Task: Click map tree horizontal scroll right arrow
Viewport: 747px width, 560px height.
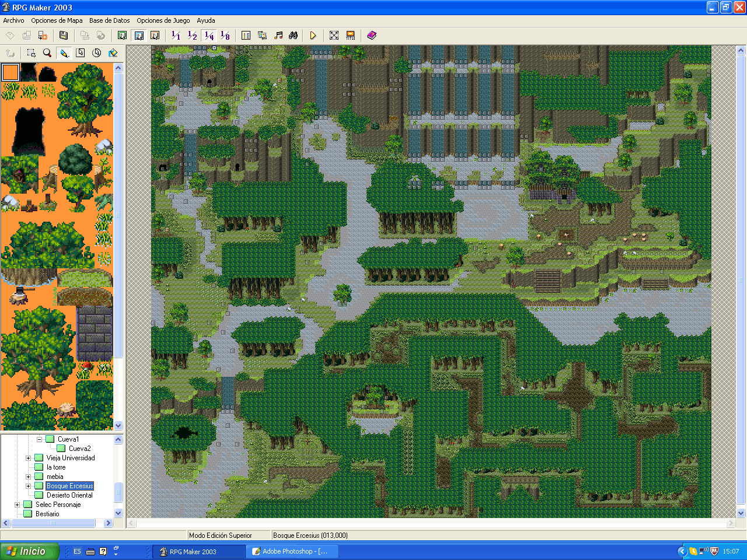Action: click(x=108, y=523)
